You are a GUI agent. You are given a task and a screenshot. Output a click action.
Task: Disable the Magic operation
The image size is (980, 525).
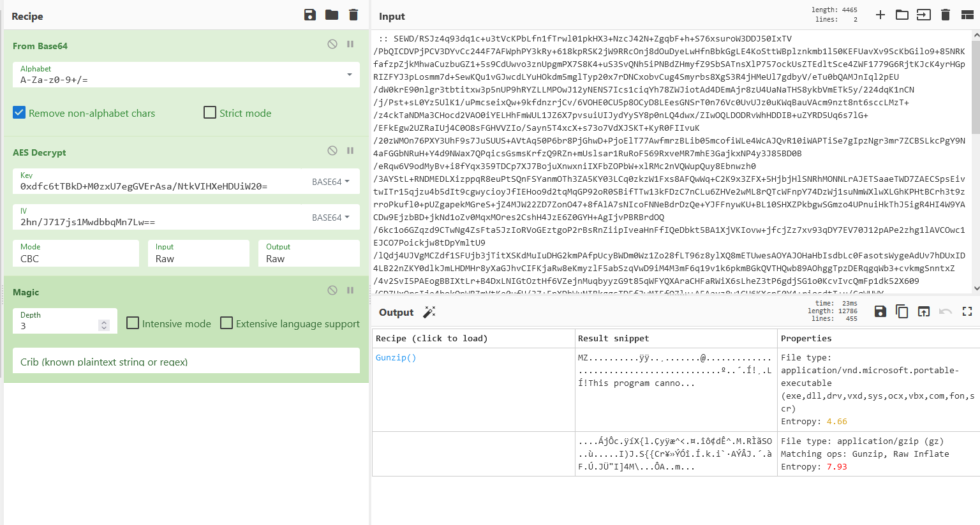(332, 290)
